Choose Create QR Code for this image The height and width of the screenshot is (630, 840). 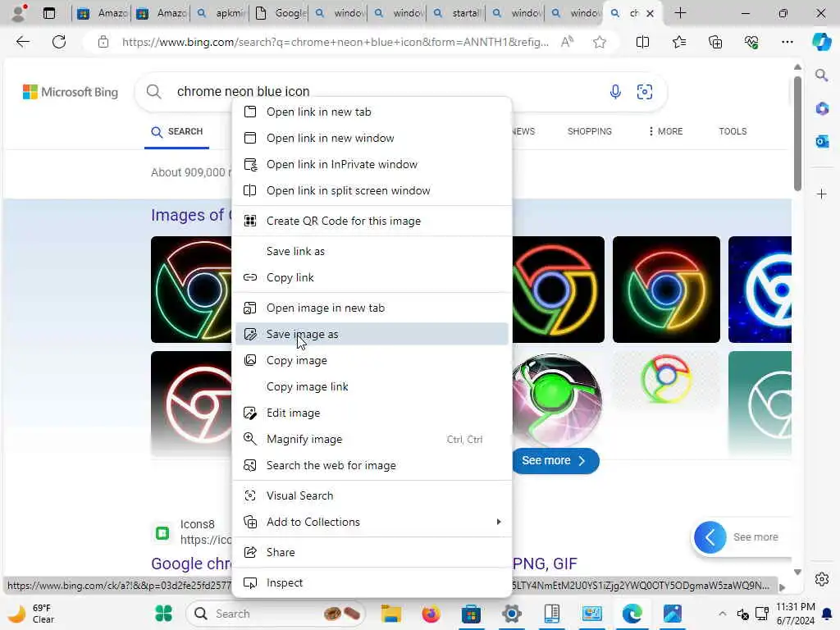372,221
